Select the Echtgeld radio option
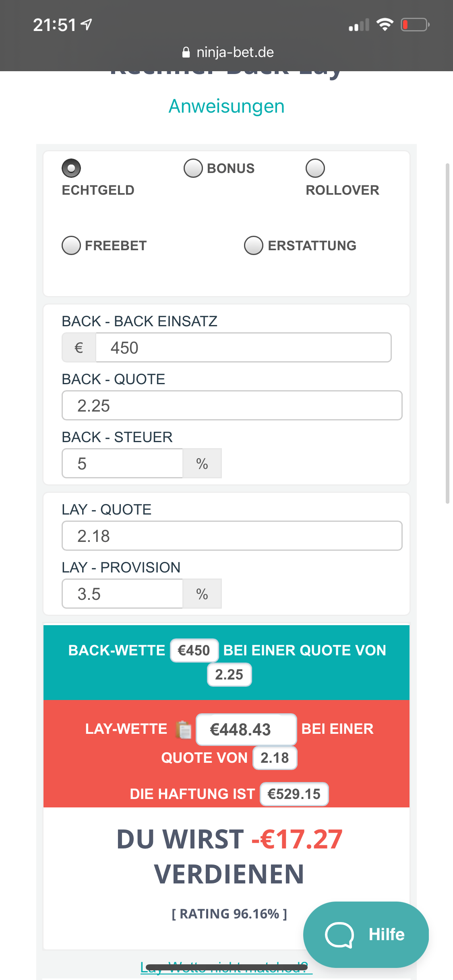The image size is (453, 980). coord(71,168)
